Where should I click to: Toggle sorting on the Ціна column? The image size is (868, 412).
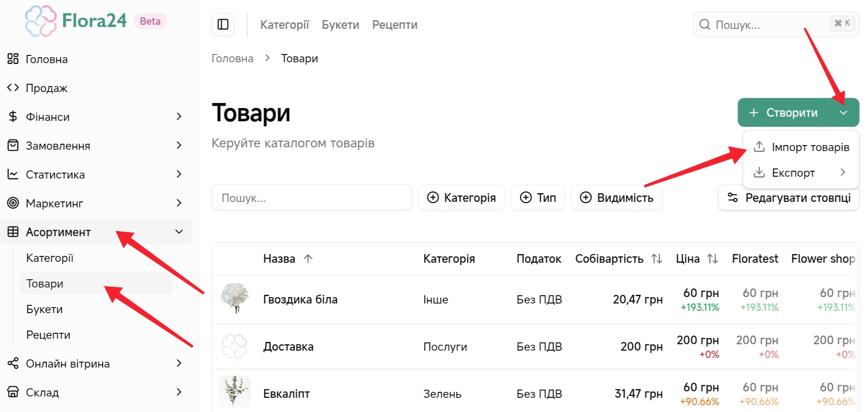coord(712,259)
